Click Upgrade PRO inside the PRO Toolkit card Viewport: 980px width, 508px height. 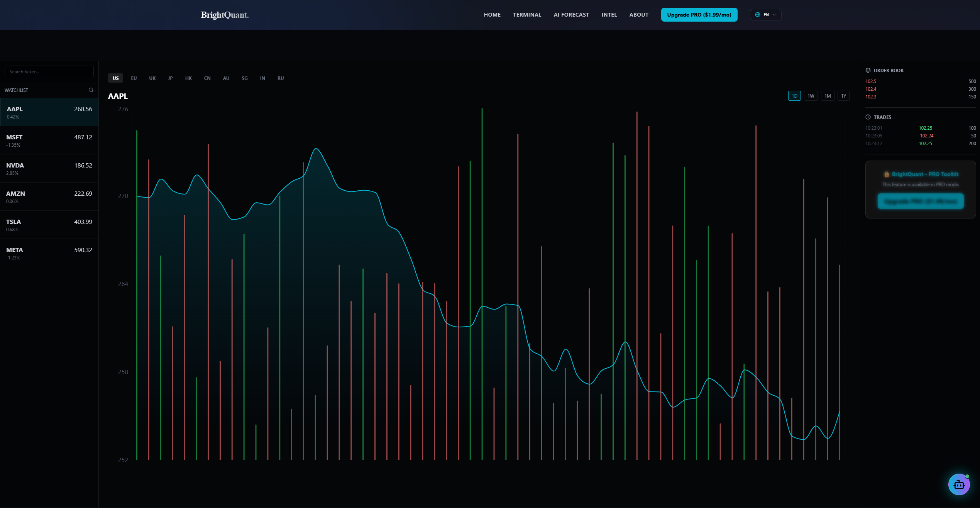921,201
